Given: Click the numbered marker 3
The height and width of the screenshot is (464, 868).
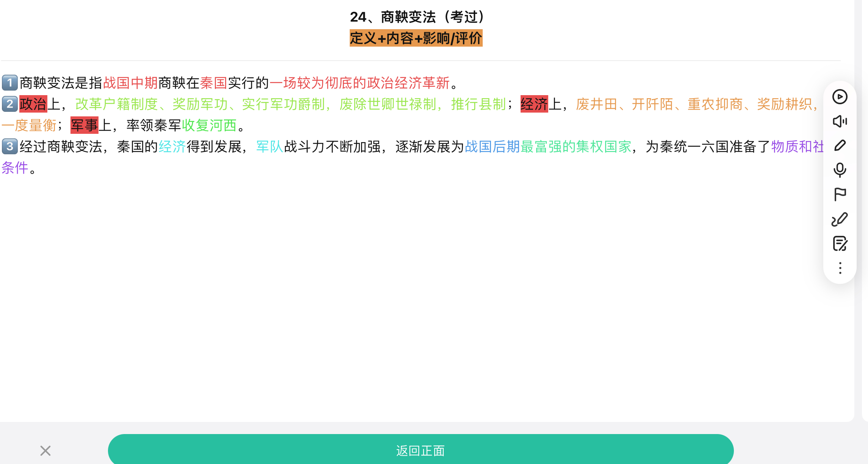Looking at the screenshot, I should [10, 146].
